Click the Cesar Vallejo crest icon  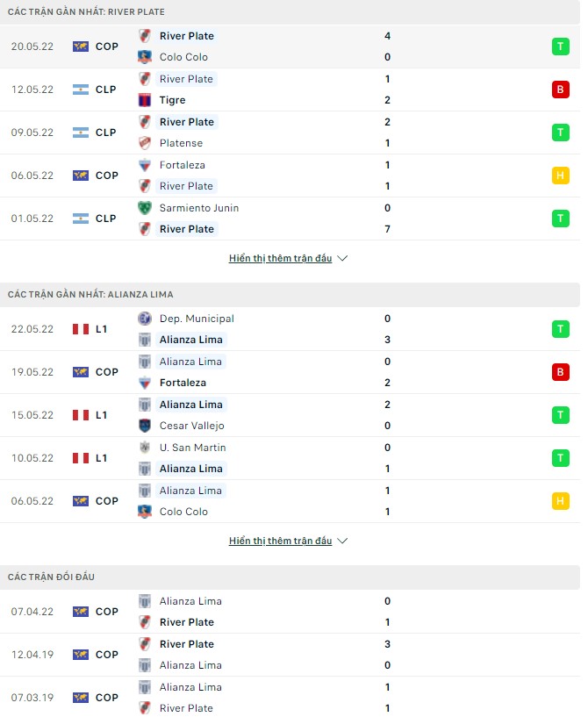tap(145, 426)
